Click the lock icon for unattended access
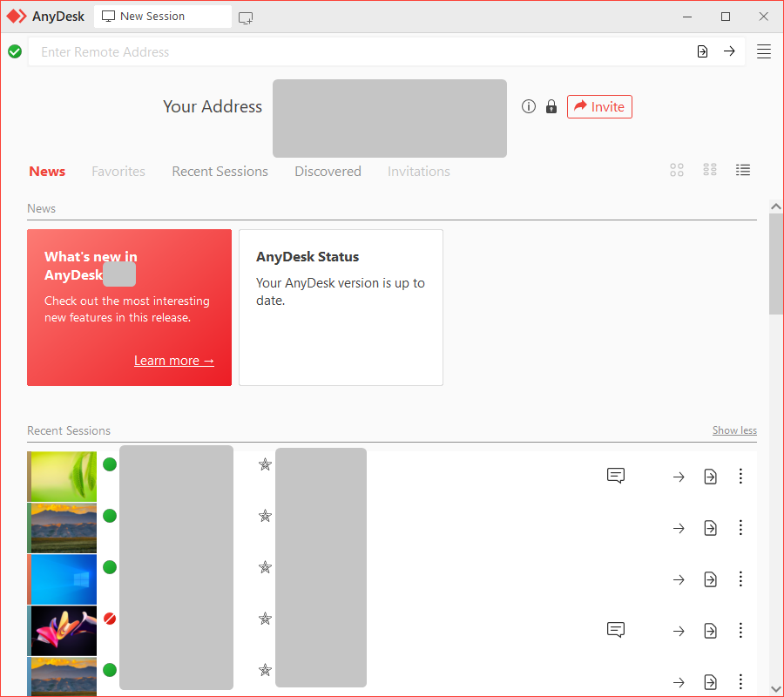The width and height of the screenshot is (784, 697). coord(551,106)
